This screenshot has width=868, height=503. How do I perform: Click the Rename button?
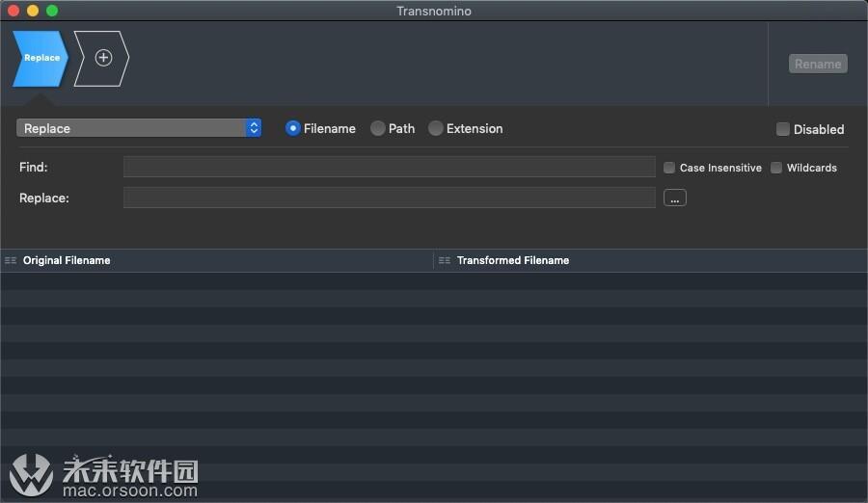818,65
